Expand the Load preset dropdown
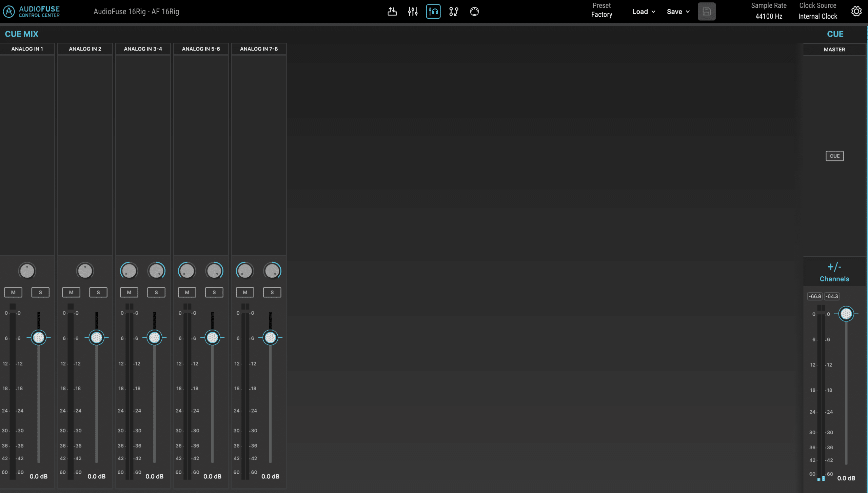The image size is (868, 493). click(644, 12)
